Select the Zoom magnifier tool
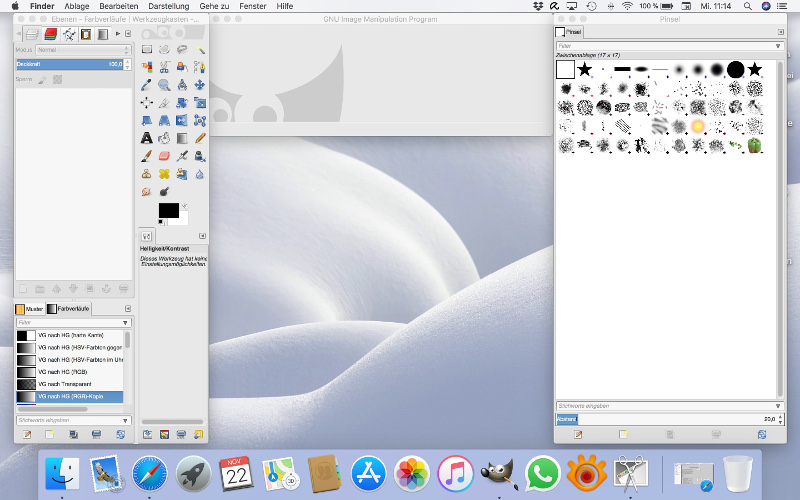Viewport: 800px width, 500px height. pyautogui.click(x=165, y=85)
